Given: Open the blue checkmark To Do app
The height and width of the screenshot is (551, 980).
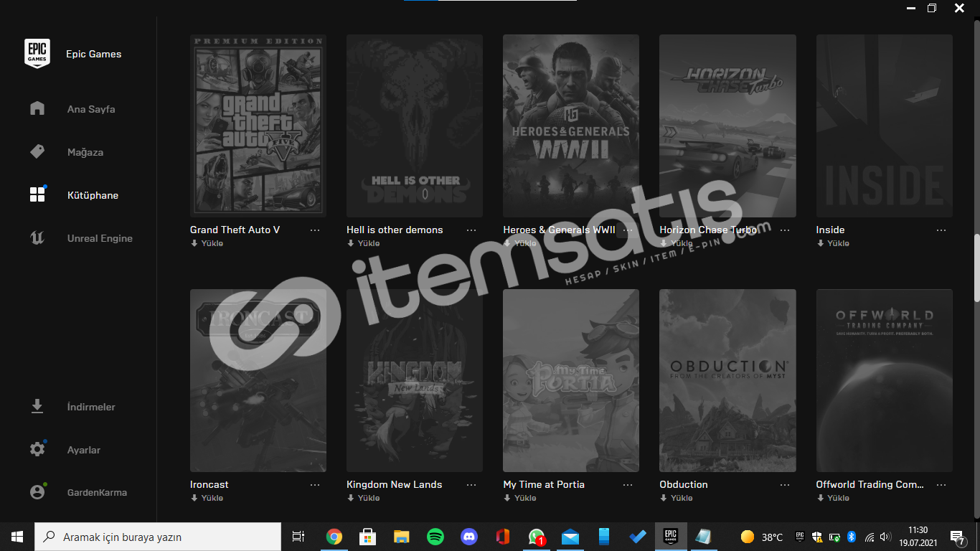Looking at the screenshot, I should click(637, 537).
